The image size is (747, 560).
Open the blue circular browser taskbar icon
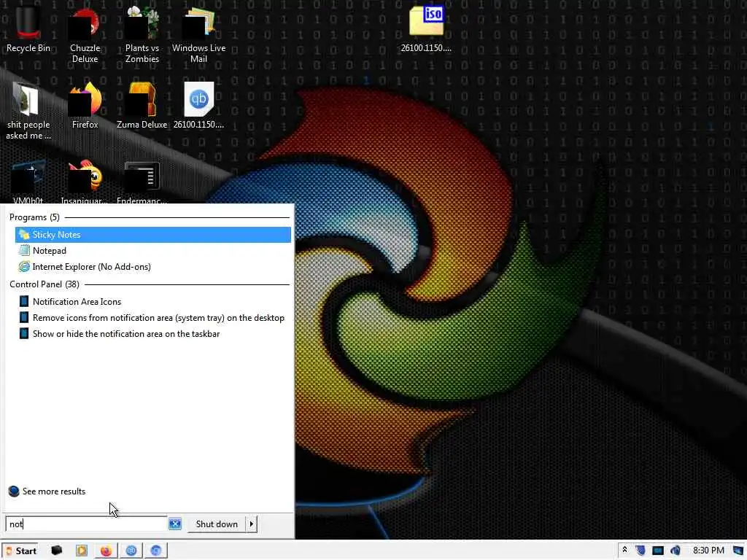coord(156,551)
